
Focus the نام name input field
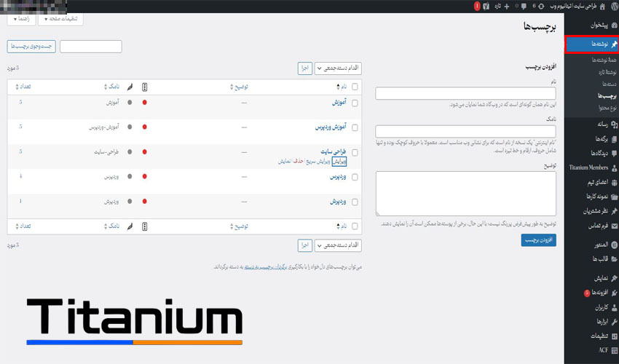(x=465, y=94)
